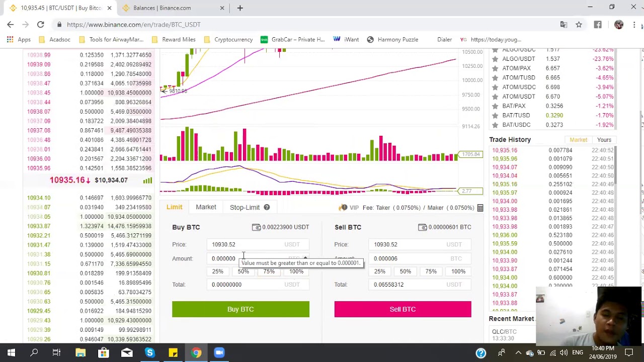Open the volume control in system tray
Viewport: 644px width, 362px height.
point(563,353)
